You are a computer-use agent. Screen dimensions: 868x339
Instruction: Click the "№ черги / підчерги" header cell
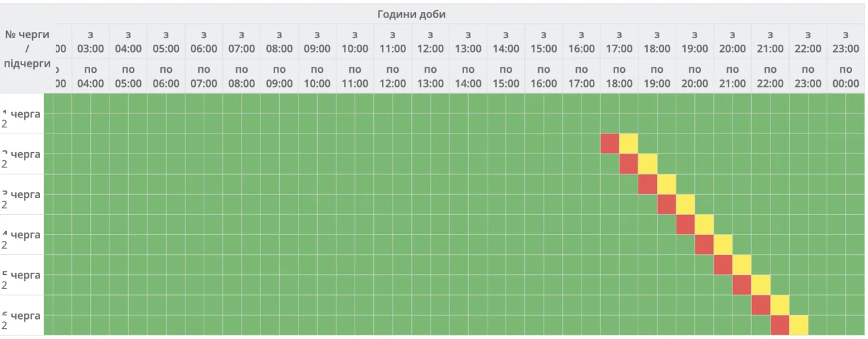point(27,49)
